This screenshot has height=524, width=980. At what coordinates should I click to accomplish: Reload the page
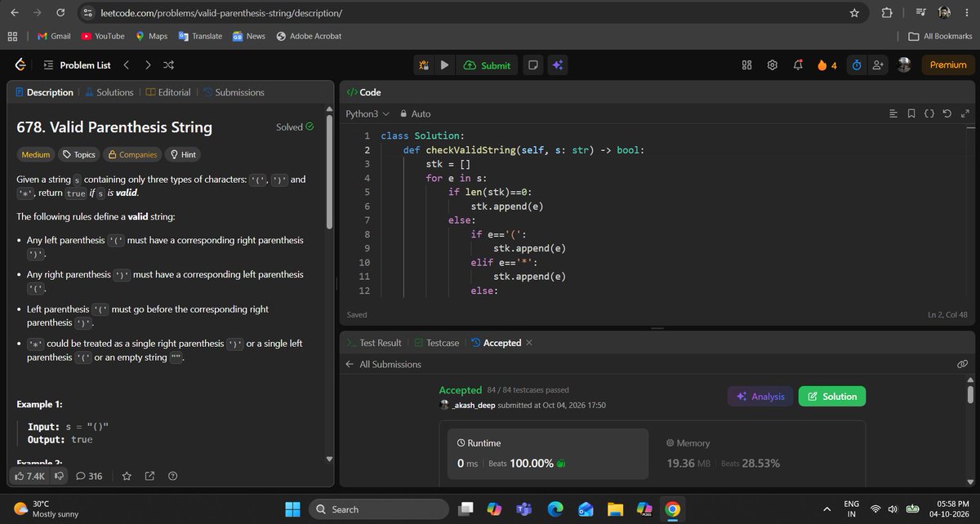(60, 13)
